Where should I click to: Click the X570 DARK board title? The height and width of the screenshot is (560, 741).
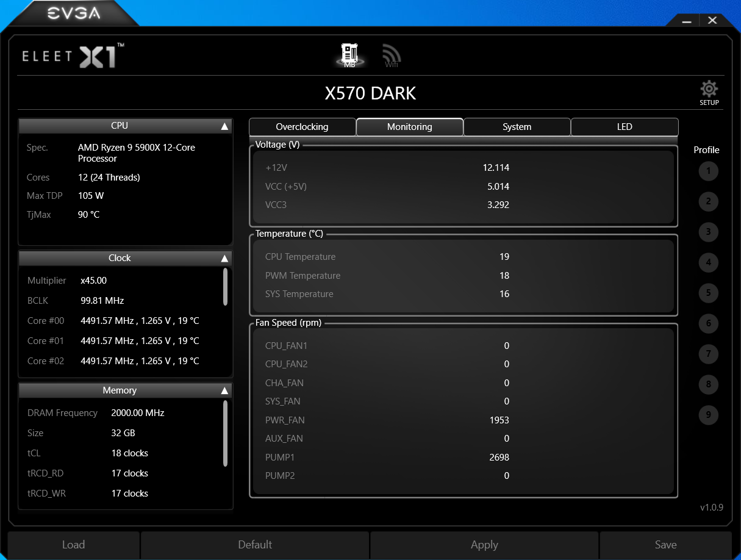point(370,93)
